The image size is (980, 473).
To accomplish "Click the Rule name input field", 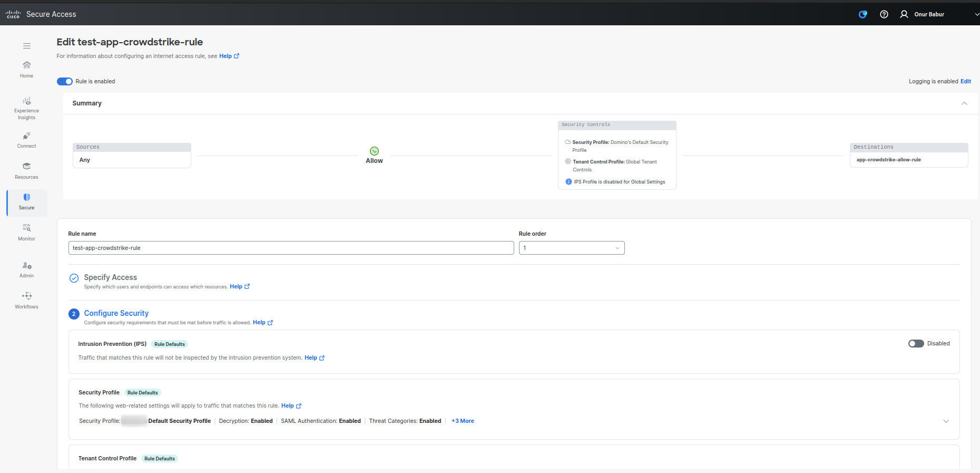I will coord(291,248).
